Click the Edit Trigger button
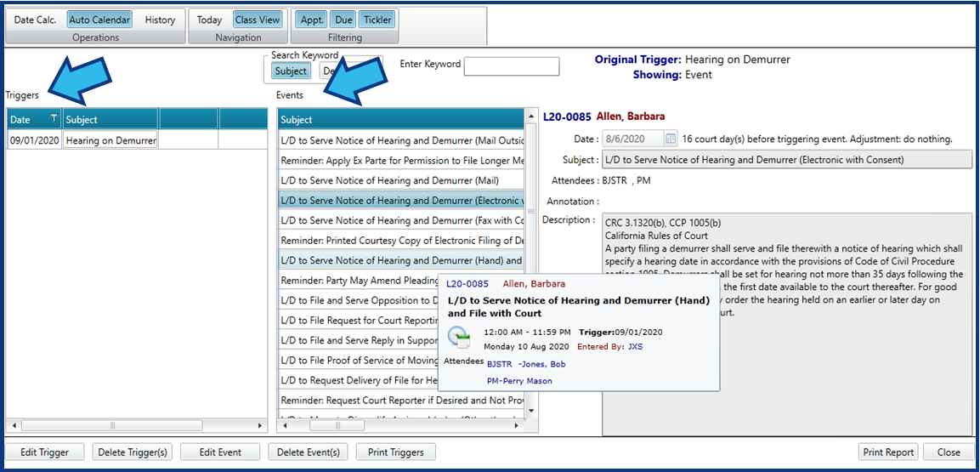The height and width of the screenshot is (472, 980). coord(43,452)
